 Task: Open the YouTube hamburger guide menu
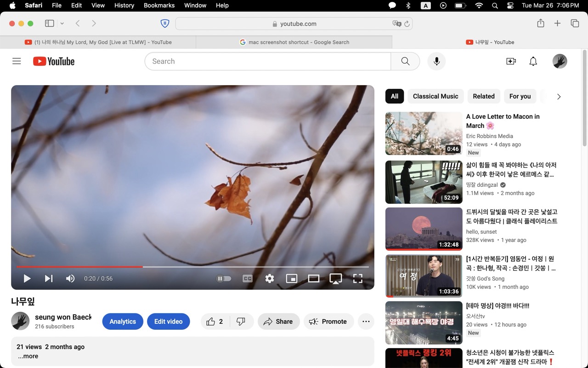pos(17,61)
